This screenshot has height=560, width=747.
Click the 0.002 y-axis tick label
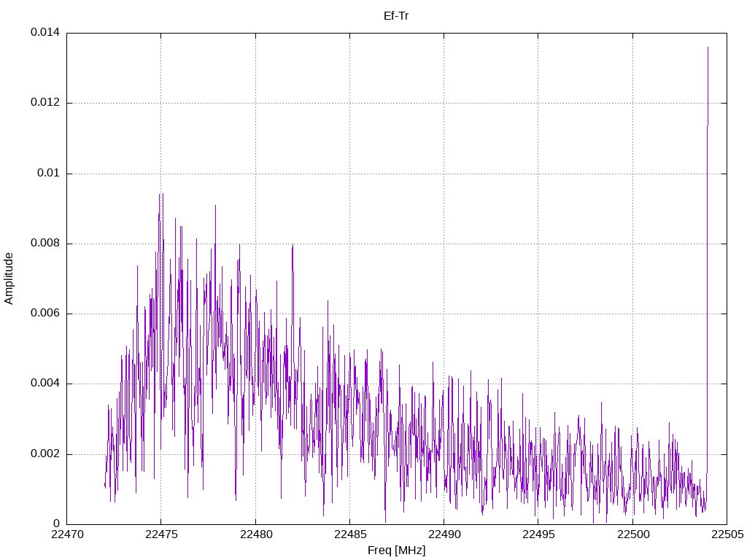(x=45, y=454)
